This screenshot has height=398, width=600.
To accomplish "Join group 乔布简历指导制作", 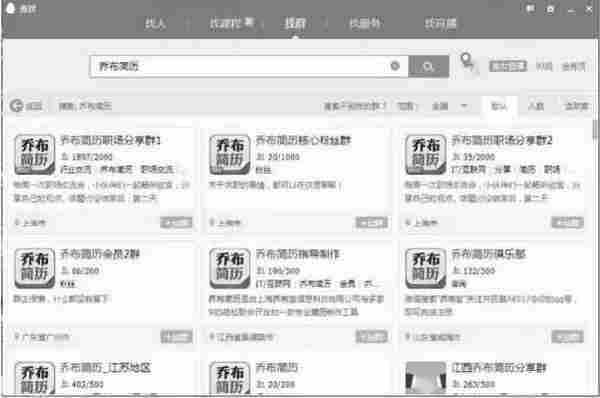I will (x=372, y=336).
